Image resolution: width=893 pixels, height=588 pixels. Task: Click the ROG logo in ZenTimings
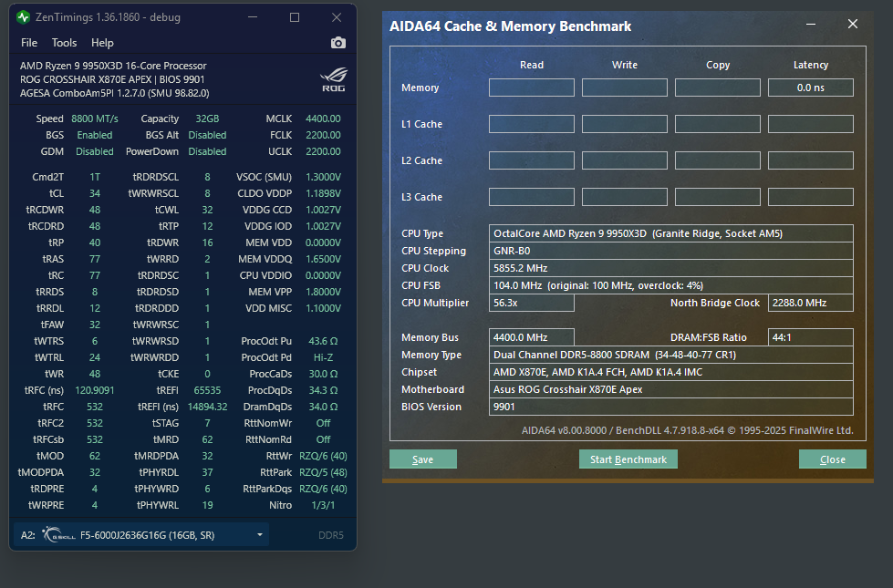tap(333, 79)
